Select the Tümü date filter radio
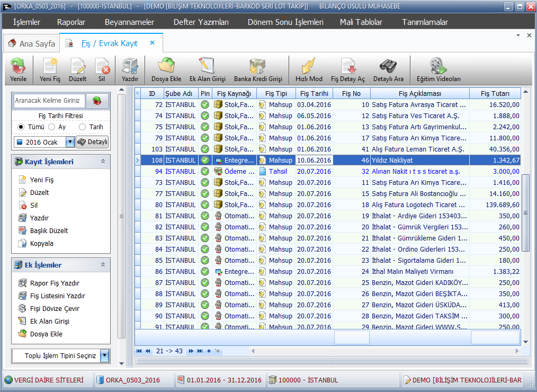The width and height of the screenshot is (537, 392). 21,127
